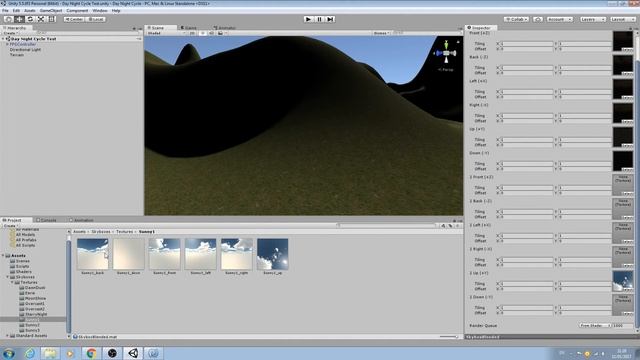
Task: Toggle scene lighting button
Action: coord(202,33)
